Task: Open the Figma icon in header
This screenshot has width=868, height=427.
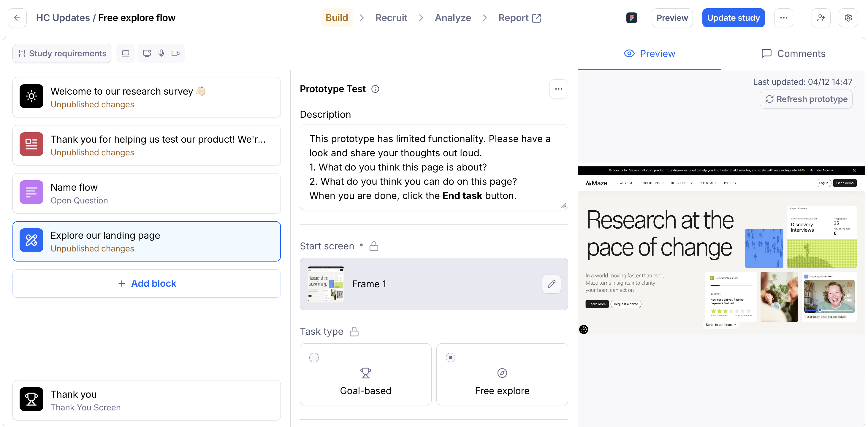Action: point(631,18)
